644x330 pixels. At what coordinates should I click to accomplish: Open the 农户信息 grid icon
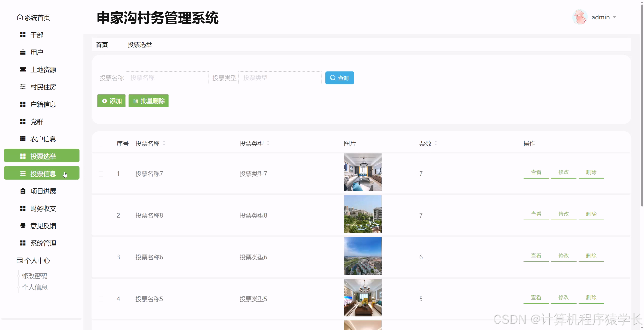pos(23,139)
